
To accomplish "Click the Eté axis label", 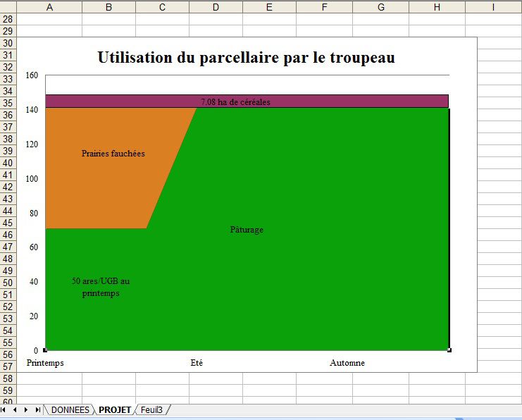I will (197, 363).
